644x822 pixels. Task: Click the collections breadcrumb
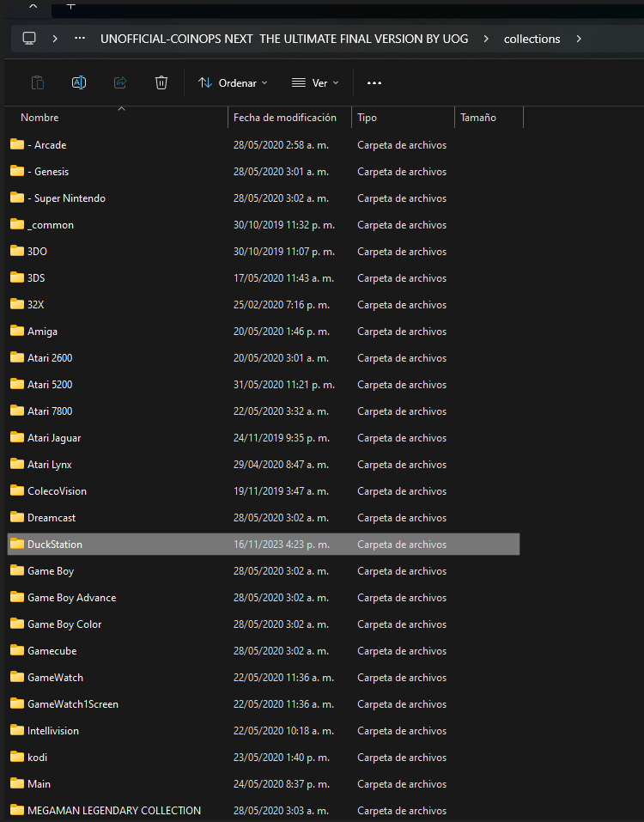tap(532, 39)
